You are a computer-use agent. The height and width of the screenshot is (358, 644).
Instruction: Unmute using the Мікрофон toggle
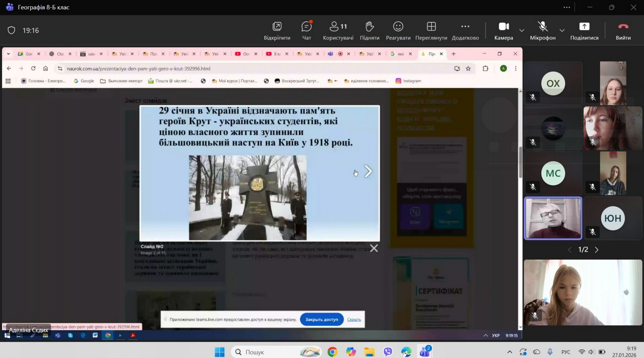coord(542,30)
